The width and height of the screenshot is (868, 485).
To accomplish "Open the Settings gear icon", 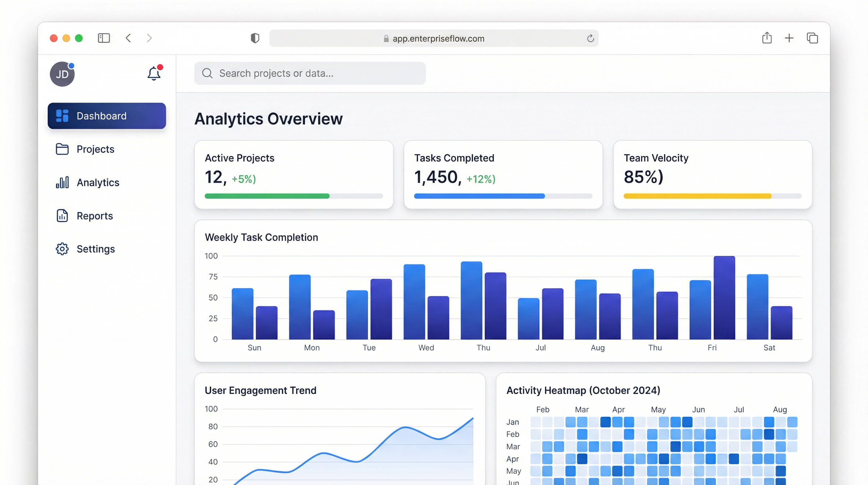I will pos(62,248).
